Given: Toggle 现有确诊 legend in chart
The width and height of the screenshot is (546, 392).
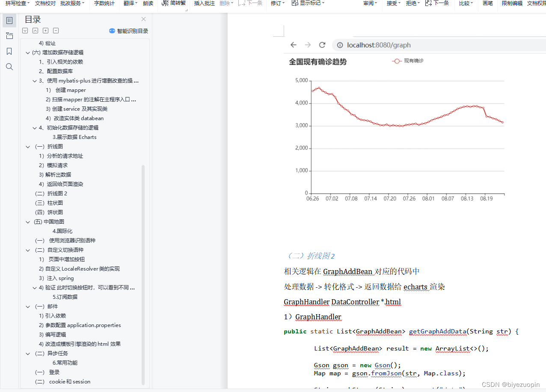Looking at the screenshot, I should 408,61.
